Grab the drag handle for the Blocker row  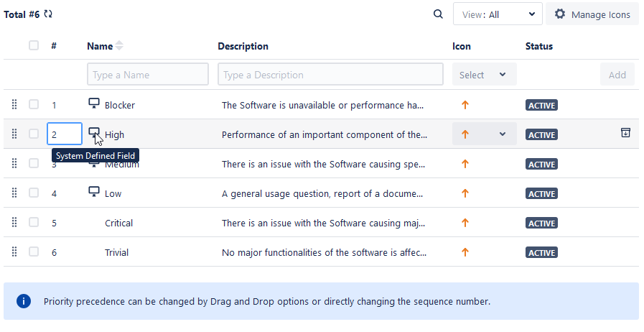[x=14, y=105]
